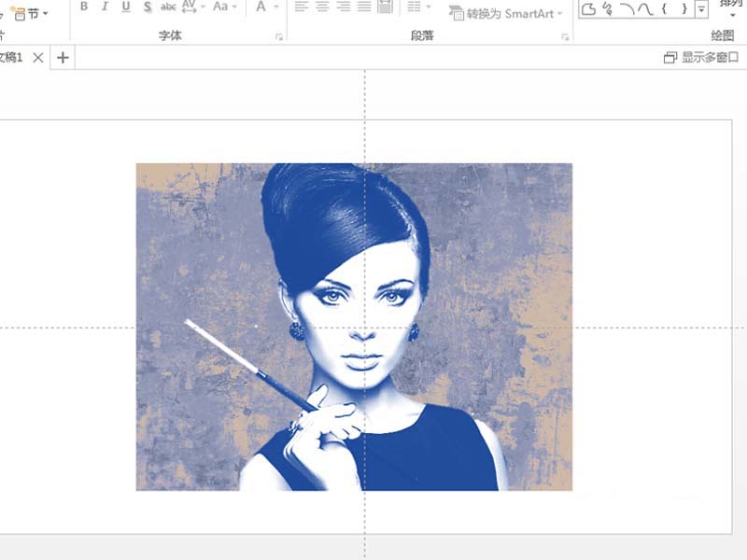The height and width of the screenshot is (560, 747).
Task: Toggle bold formatting with the B icon
Action: (84, 7)
